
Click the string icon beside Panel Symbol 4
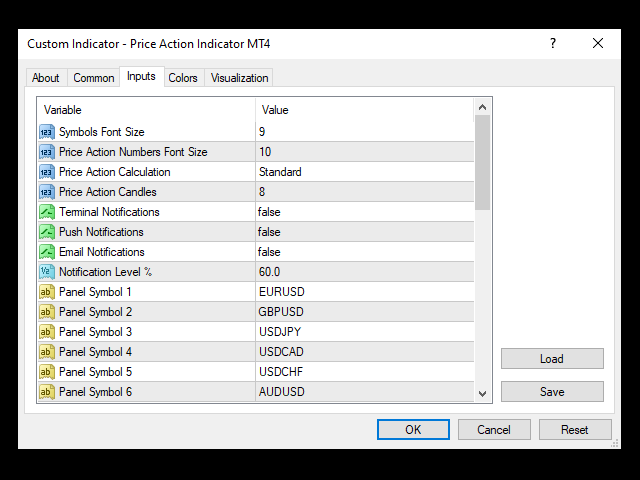47,352
